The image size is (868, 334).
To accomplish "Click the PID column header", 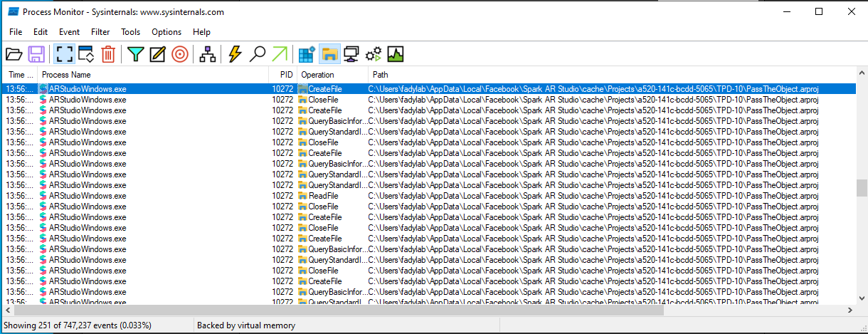I will coord(282,75).
